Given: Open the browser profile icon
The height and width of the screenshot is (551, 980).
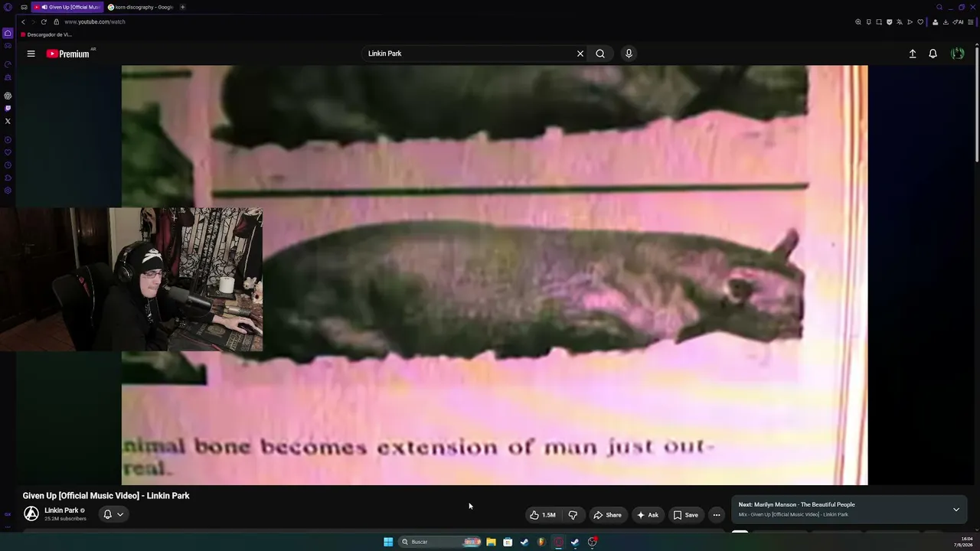Looking at the screenshot, I should click(x=936, y=22).
